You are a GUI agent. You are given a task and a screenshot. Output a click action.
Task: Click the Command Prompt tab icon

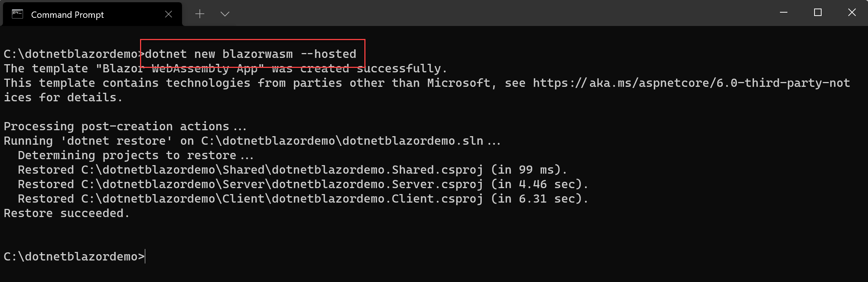(17, 14)
